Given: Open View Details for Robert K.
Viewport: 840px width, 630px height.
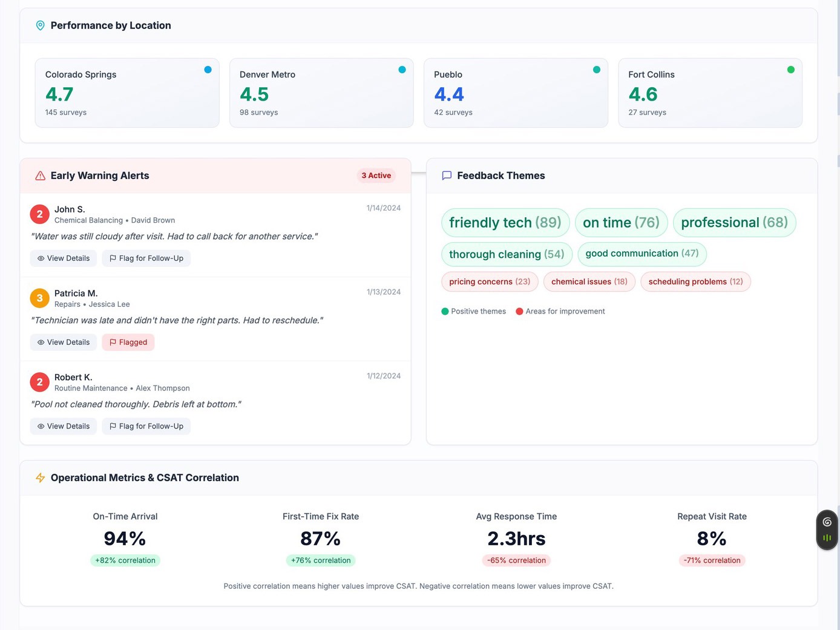Looking at the screenshot, I should pyautogui.click(x=64, y=427).
